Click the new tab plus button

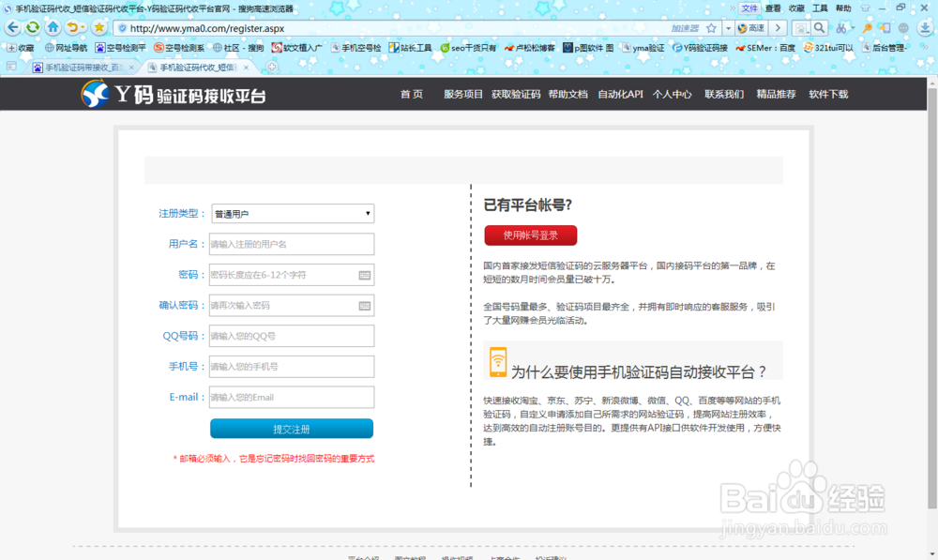coord(272,67)
